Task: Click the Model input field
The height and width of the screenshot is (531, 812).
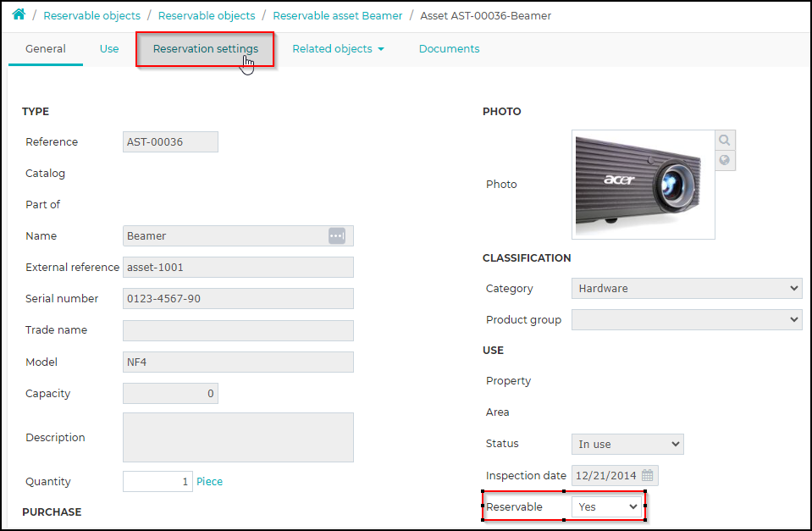Action: pyautogui.click(x=238, y=362)
